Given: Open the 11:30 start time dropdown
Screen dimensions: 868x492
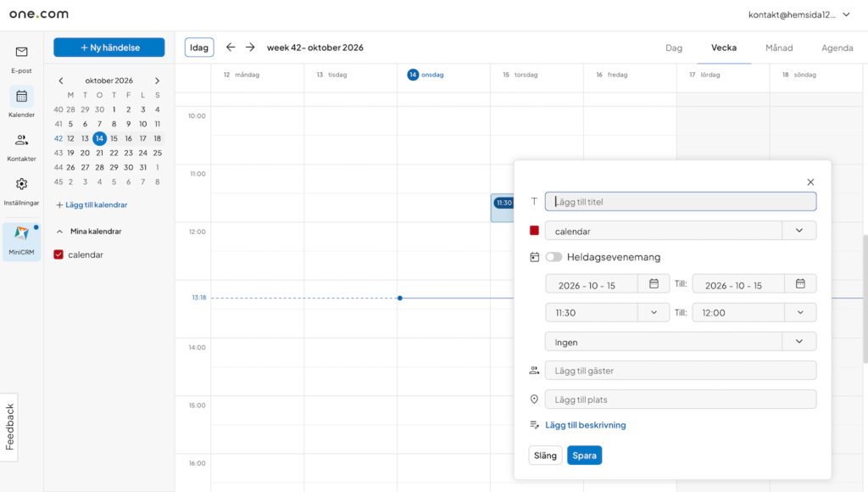Looking at the screenshot, I should tap(654, 312).
